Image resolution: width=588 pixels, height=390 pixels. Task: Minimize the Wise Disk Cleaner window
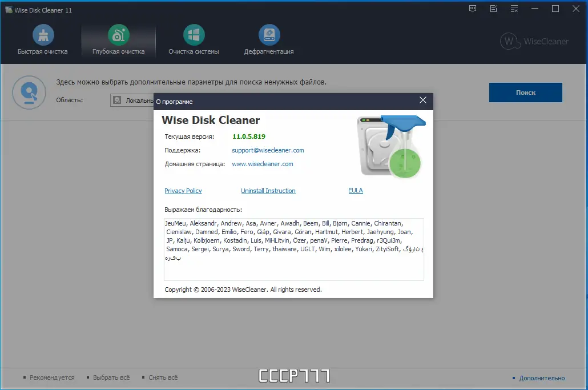point(535,9)
